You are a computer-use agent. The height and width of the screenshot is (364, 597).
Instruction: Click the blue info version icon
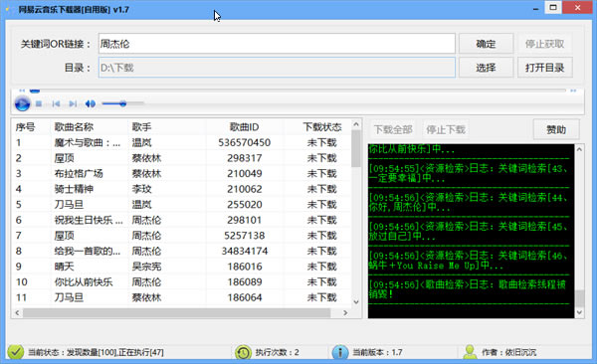(340, 352)
